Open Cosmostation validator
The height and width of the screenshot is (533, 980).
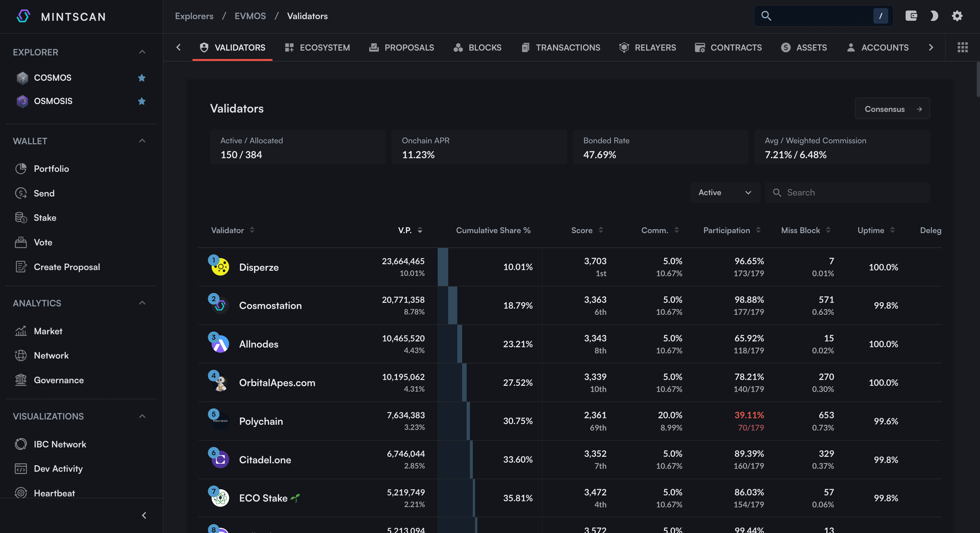(x=270, y=306)
